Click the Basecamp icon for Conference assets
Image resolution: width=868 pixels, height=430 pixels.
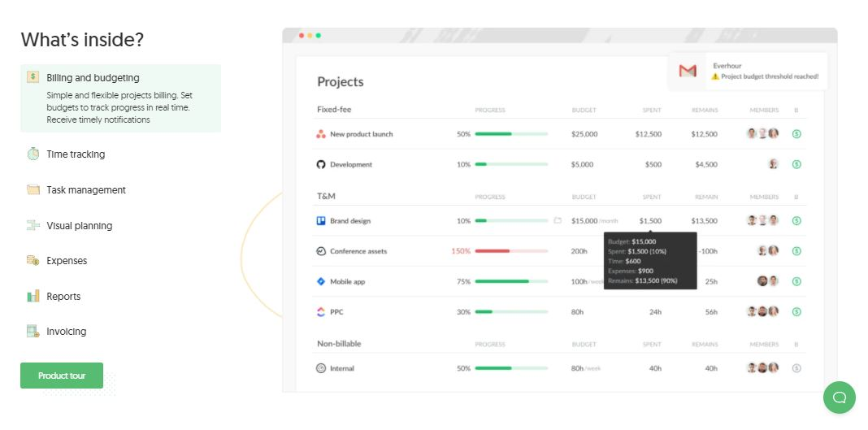tap(320, 251)
